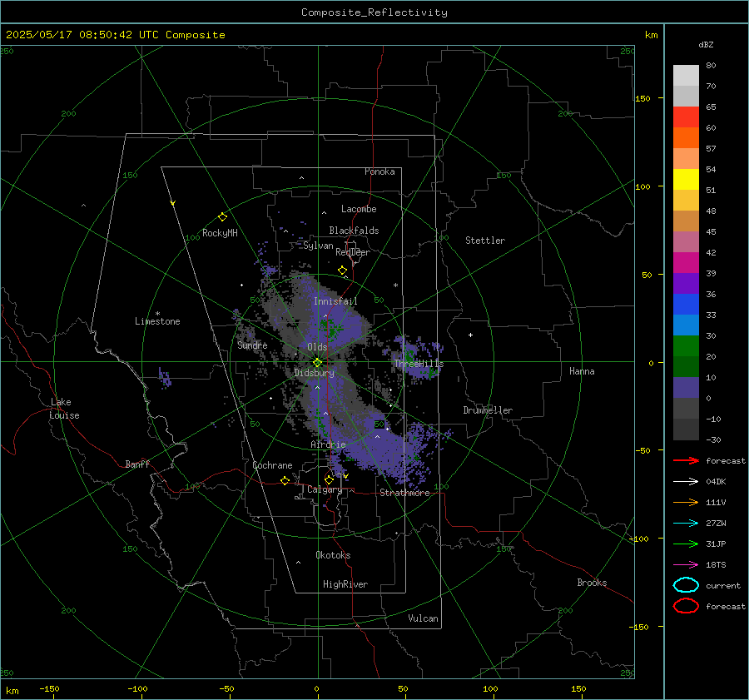Click the Blackfalds city label
749x700 pixels.
tap(354, 231)
